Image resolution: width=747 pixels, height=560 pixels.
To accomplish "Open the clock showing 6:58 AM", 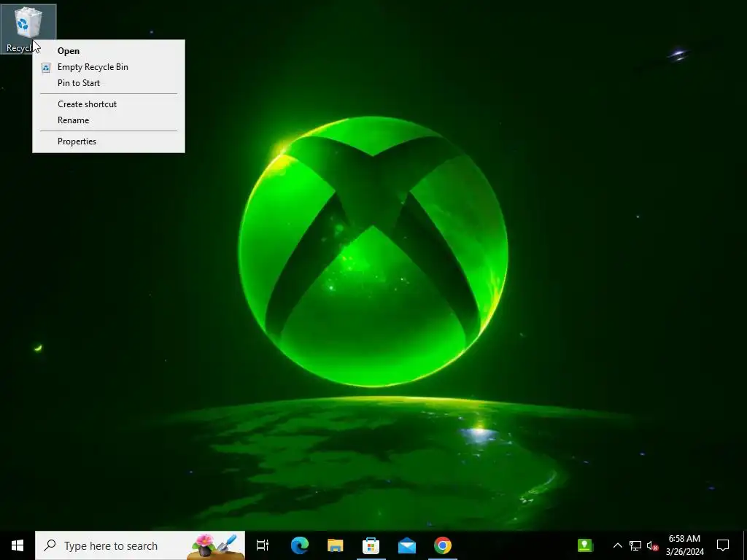I will (684, 545).
